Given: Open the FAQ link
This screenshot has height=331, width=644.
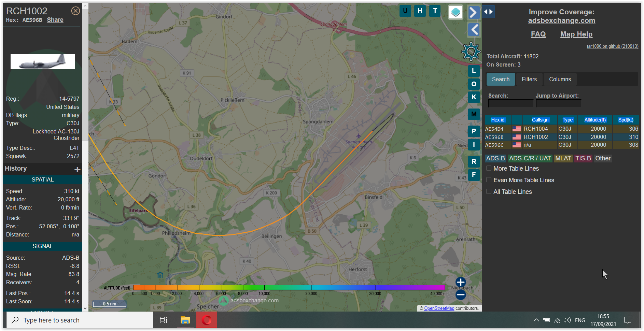Looking at the screenshot, I should tap(538, 34).
